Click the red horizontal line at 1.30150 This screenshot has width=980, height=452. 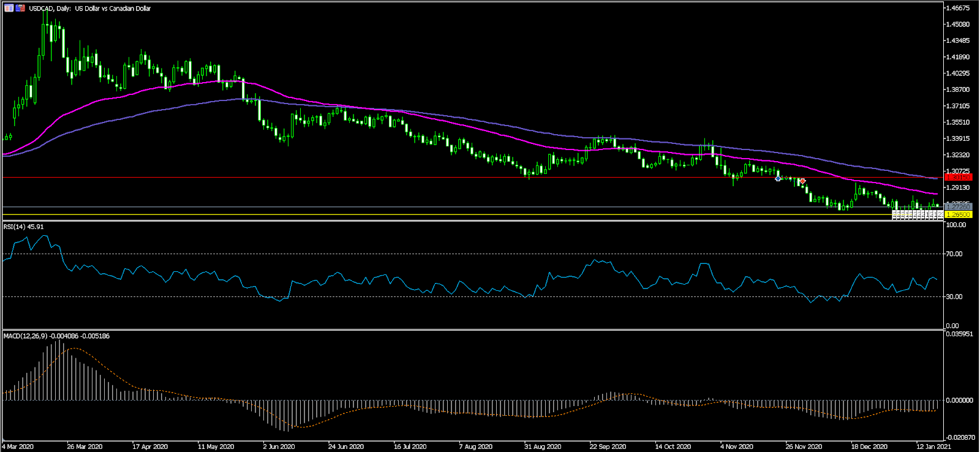coord(429,178)
